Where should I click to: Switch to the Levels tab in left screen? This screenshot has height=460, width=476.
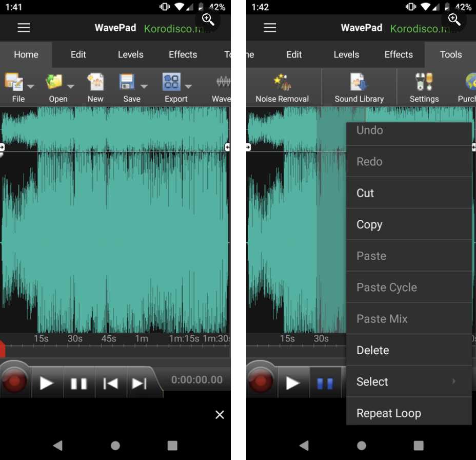pos(130,54)
